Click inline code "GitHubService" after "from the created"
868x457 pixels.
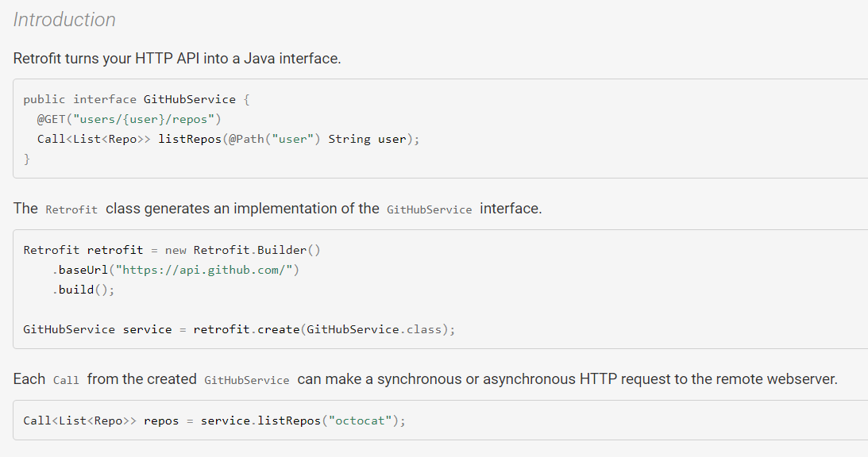247,381
